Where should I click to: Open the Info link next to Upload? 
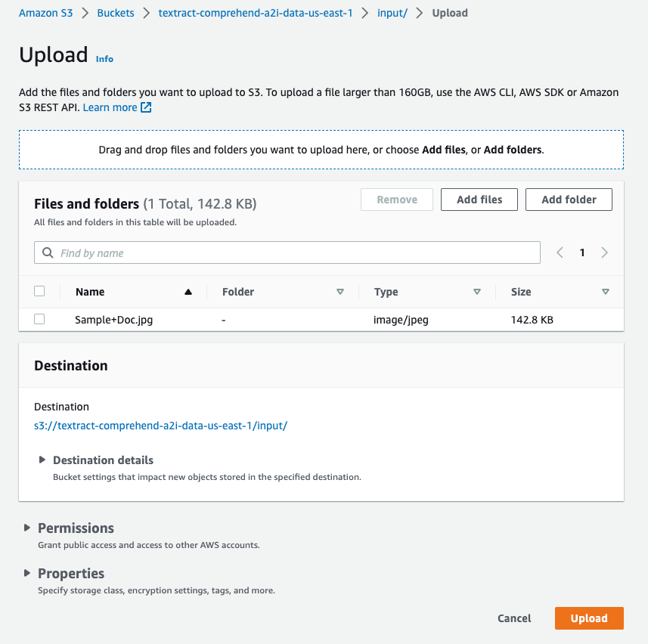(104, 59)
